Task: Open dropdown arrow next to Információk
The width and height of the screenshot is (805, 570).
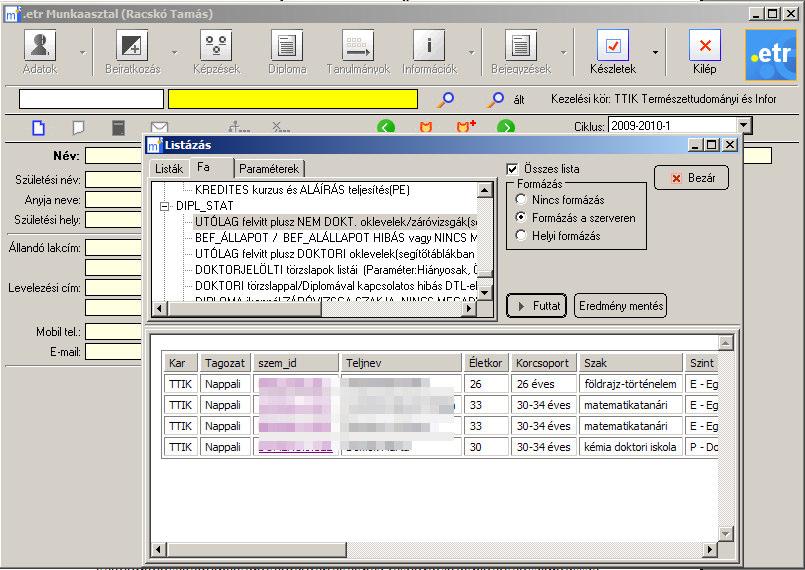Action: 471,52
